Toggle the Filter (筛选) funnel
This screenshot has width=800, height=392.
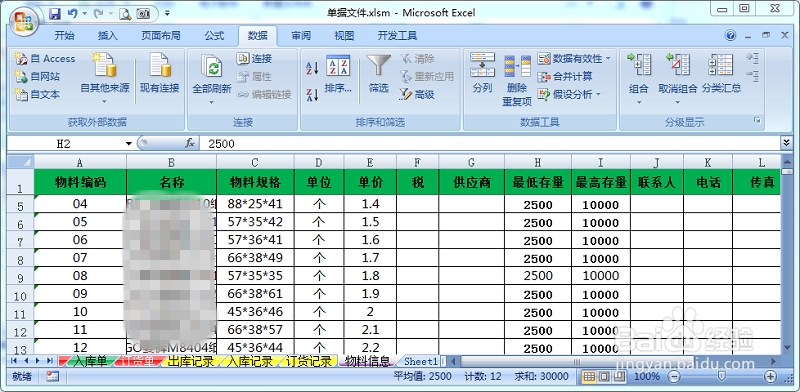(x=379, y=75)
